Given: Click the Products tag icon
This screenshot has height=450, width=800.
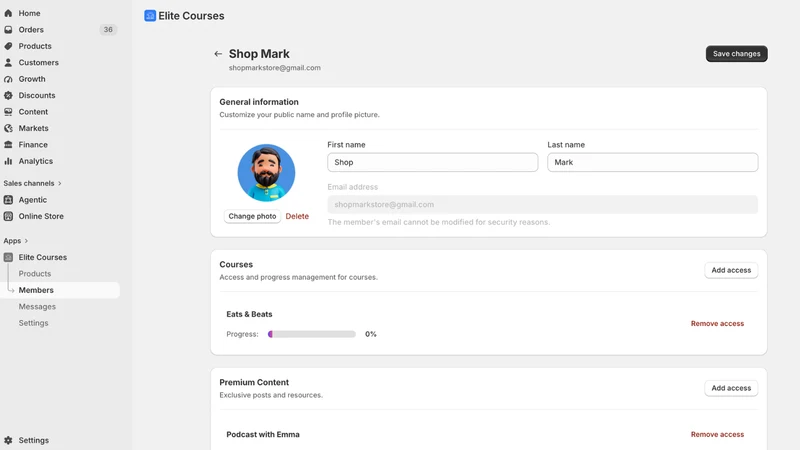Looking at the screenshot, I should point(8,46).
